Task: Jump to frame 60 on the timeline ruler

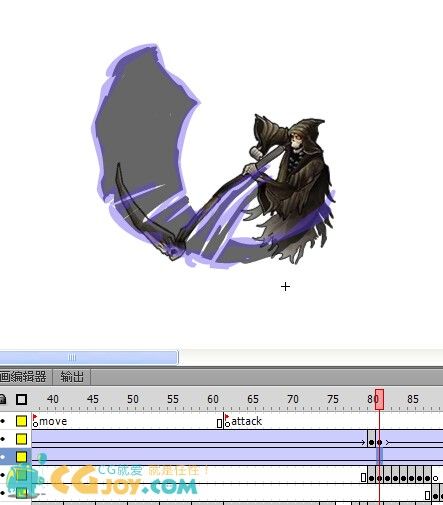Action: [213, 399]
